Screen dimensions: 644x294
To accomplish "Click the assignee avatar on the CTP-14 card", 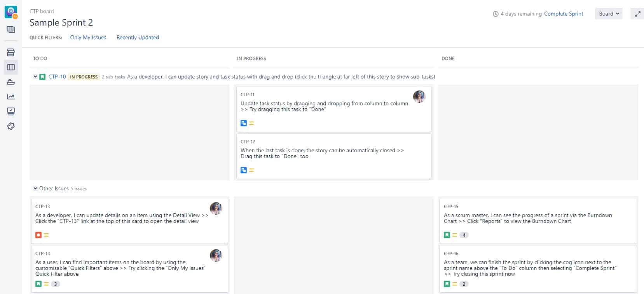I will pyautogui.click(x=216, y=255).
